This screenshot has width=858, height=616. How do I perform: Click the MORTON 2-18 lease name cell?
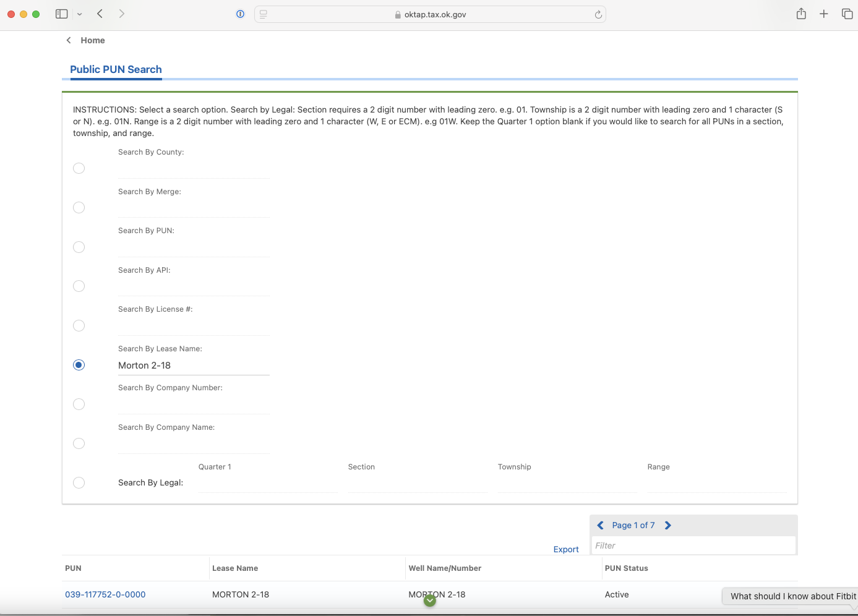click(241, 594)
